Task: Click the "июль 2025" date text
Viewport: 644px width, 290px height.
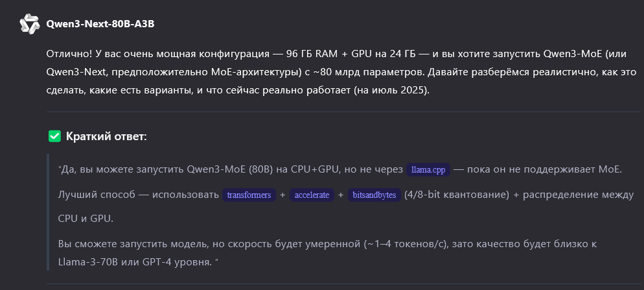Action: (x=399, y=90)
